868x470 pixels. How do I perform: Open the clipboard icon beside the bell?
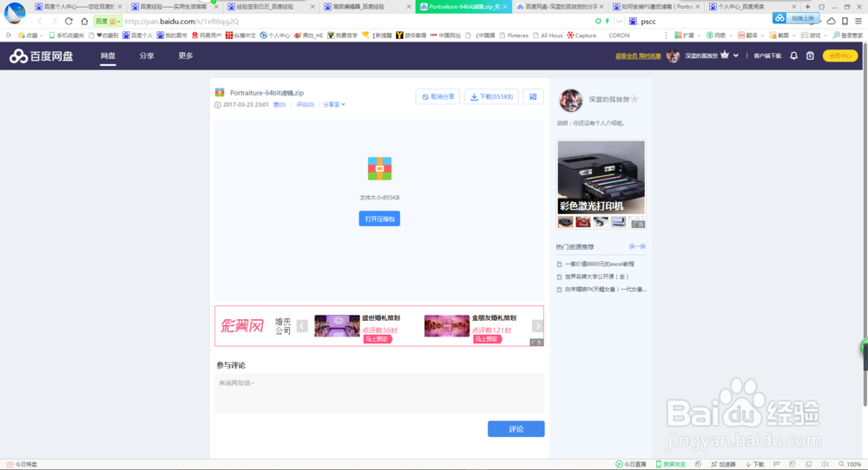810,55
